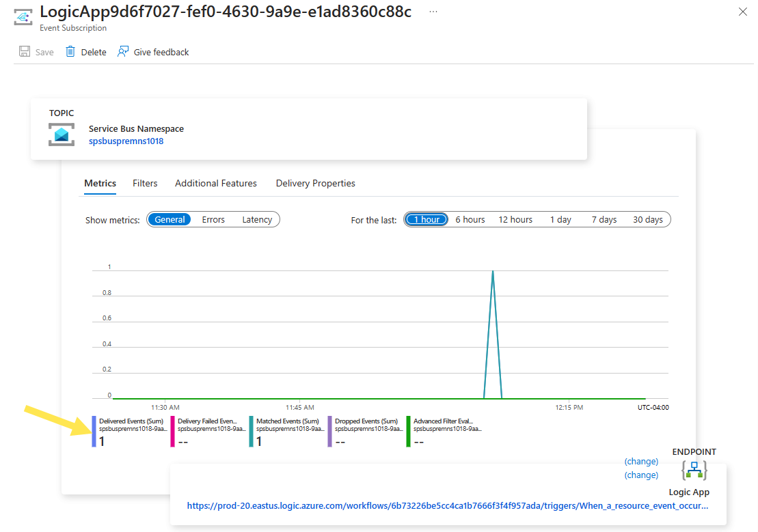The image size is (758, 532).
Task: Go to Delivery Properties tab
Action: (x=315, y=183)
